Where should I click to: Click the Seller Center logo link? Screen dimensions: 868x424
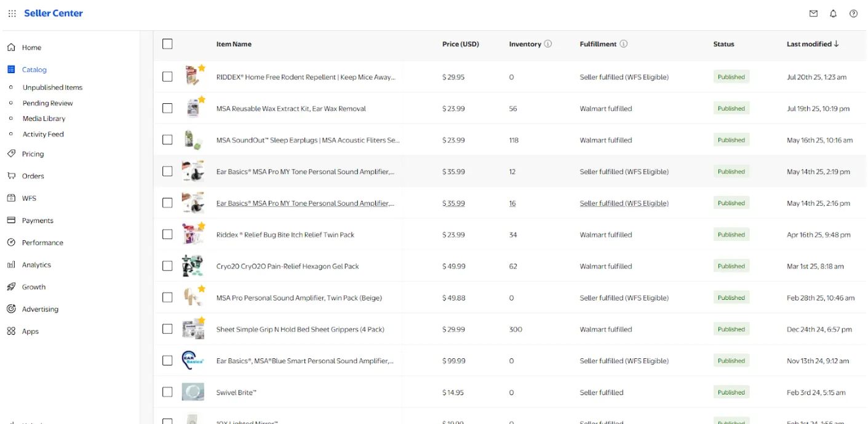coord(54,13)
